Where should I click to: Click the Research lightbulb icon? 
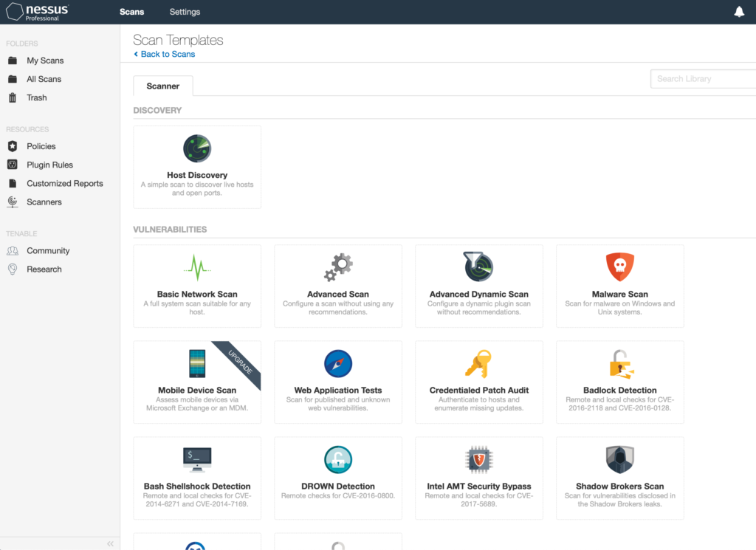(x=13, y=269)
